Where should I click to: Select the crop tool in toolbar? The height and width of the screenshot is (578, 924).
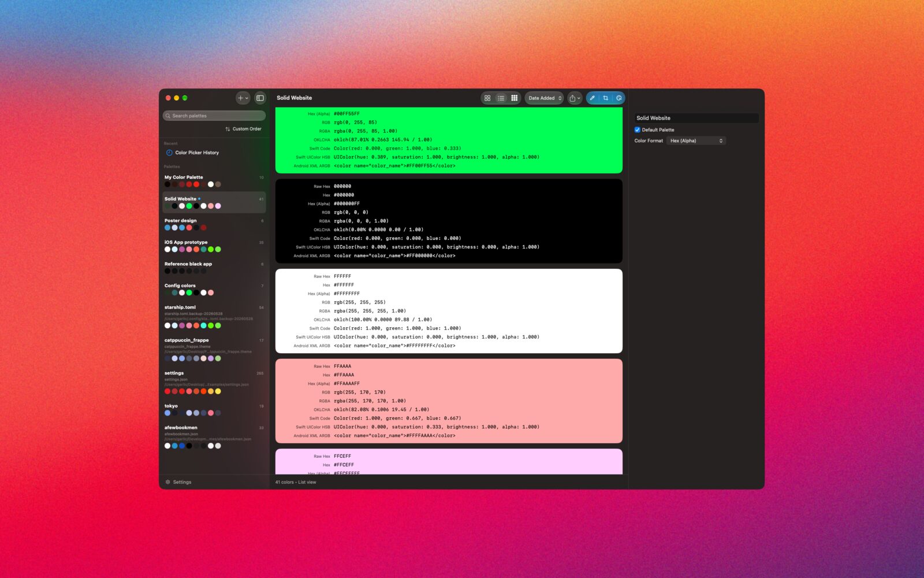click(605, 98)
